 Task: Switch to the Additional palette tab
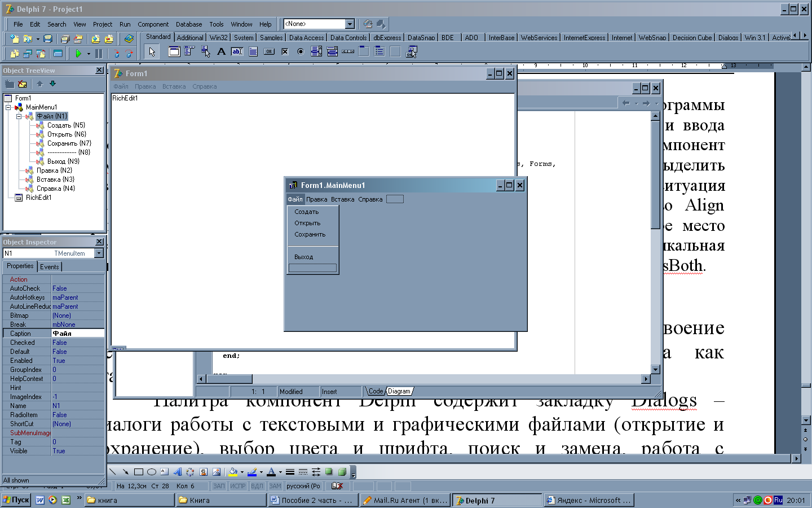pos(190,38)
